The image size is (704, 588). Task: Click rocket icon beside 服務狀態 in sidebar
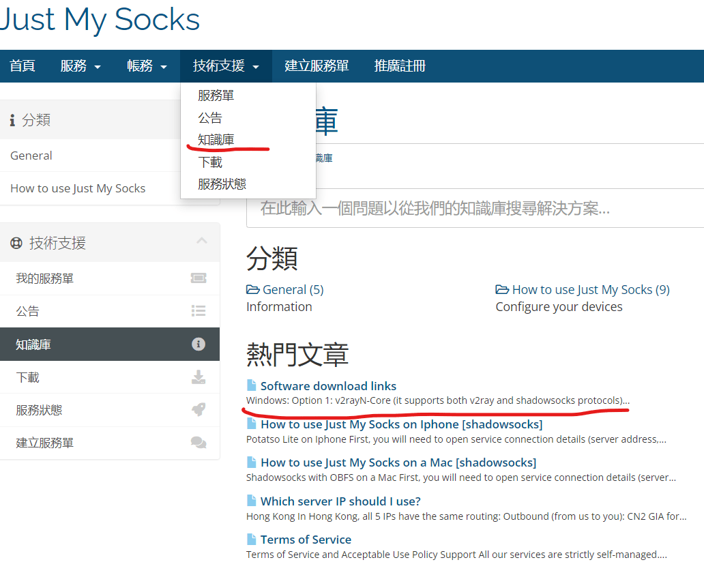[x=198, y=410]
